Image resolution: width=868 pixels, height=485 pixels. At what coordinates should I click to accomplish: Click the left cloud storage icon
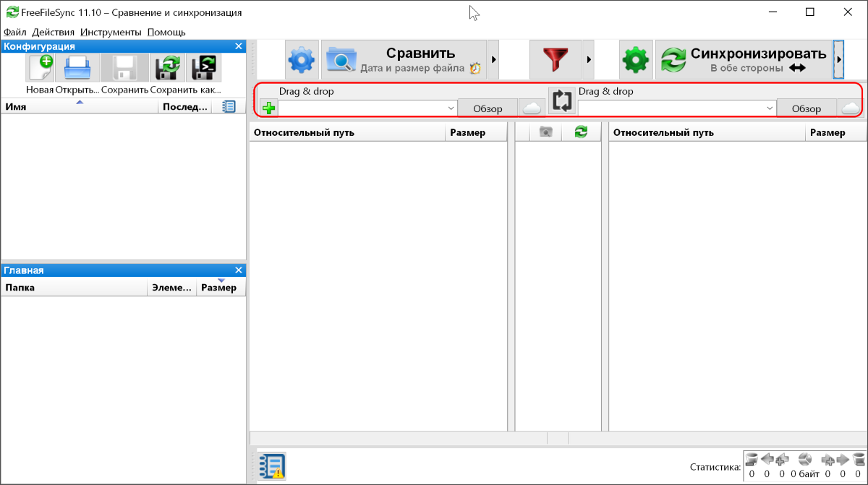[532, 108]
